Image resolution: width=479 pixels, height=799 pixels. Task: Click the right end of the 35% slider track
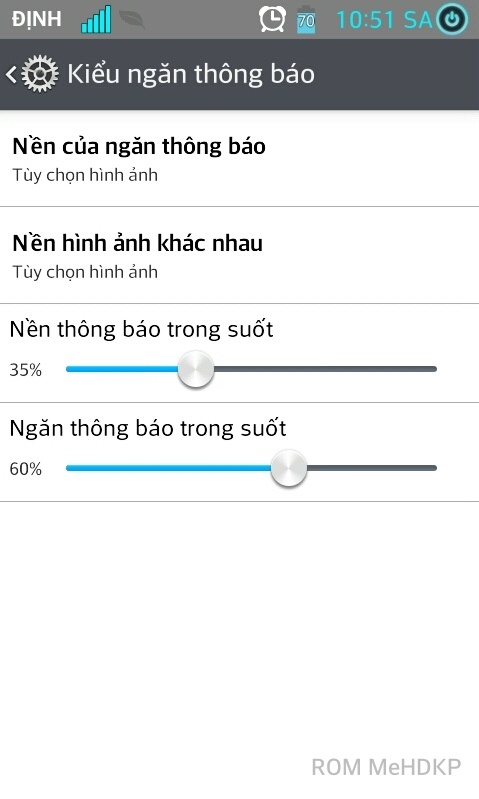432,369
